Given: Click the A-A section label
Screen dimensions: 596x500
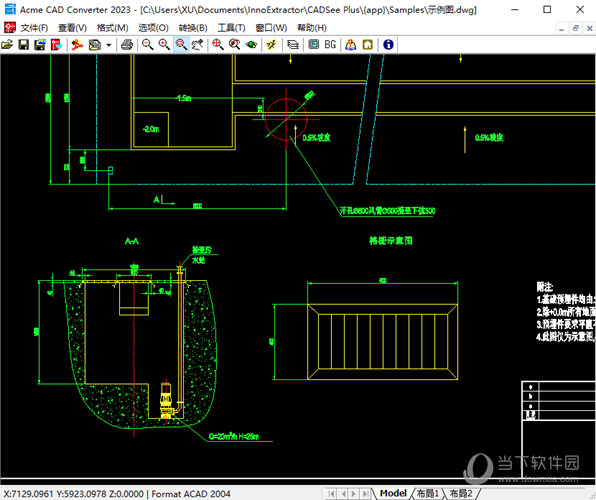Looking at the screenshot, I should [132, 241].
